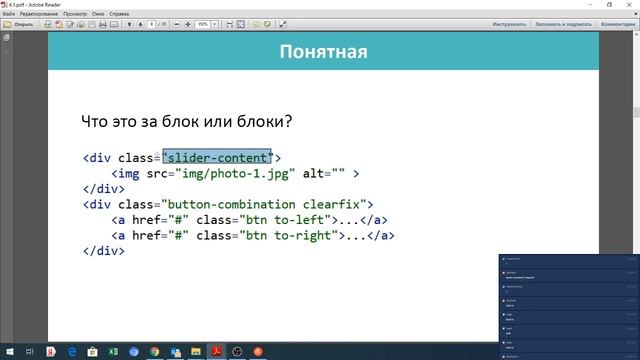Viewport: 640px width, 360px height.
Task: Click the edit/sign document toolbar icon
Action: (x=70, y=24)
